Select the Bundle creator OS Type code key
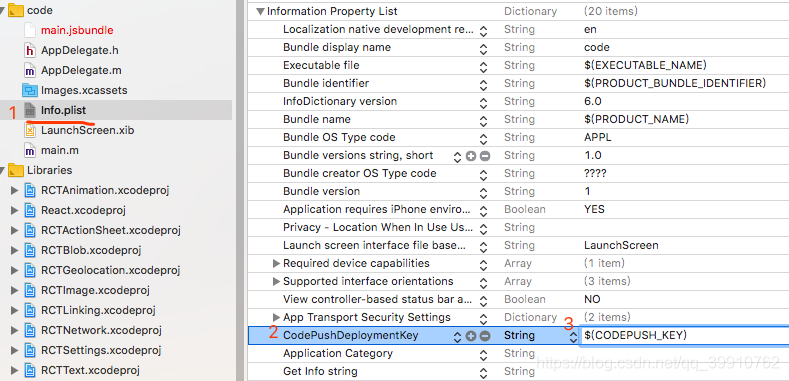This screenshot has height=381, width=789. point(360,173)
